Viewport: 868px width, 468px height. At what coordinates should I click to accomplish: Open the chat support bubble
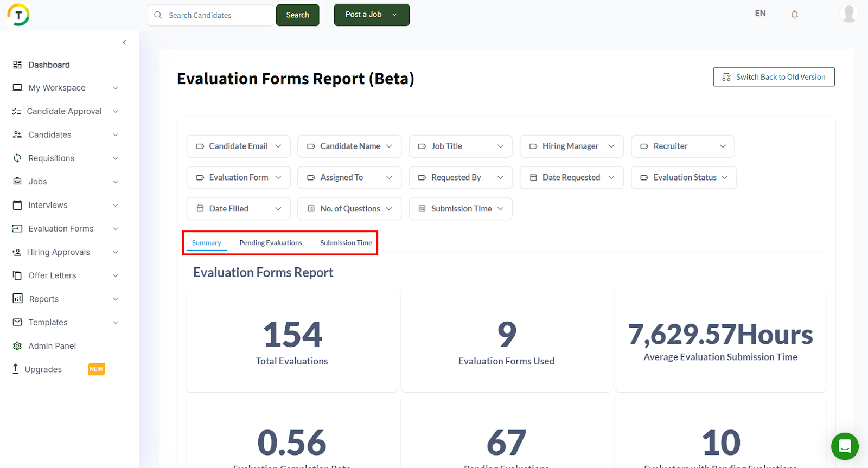845,446
